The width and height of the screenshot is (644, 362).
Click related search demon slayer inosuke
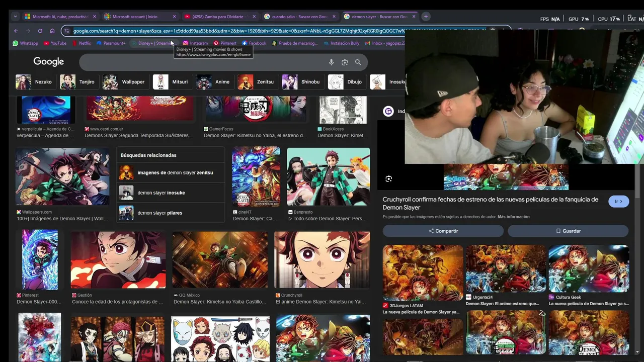[x=170, y=193]
